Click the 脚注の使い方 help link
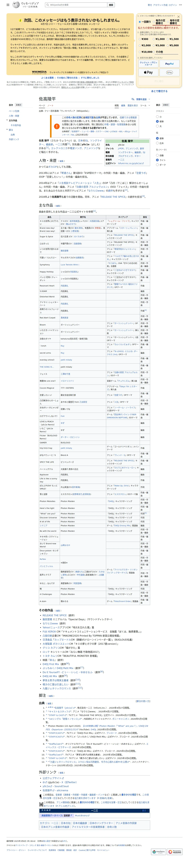 tap(143, 701)
